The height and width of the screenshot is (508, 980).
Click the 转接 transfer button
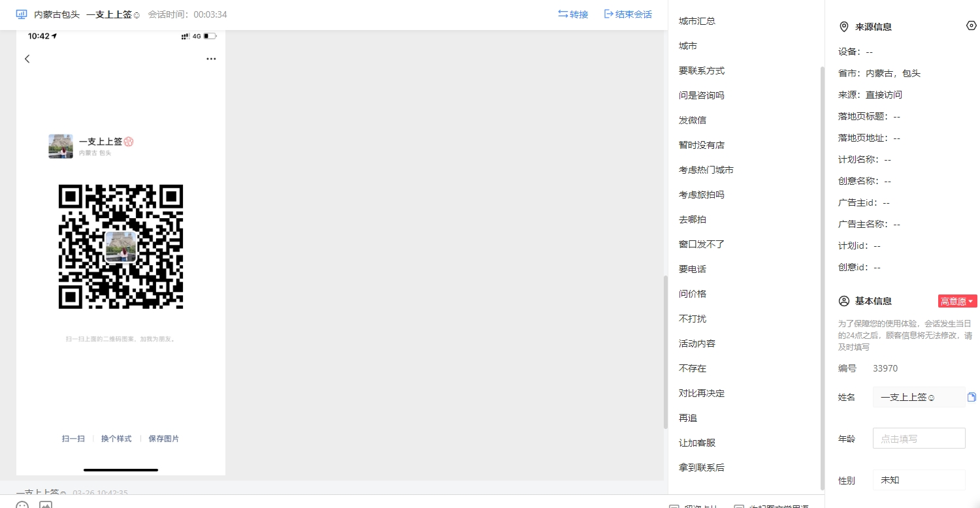(573, 14)
